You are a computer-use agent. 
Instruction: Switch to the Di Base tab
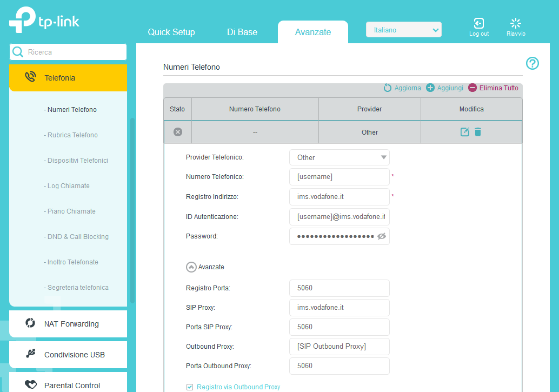click(x=242, y=32)
